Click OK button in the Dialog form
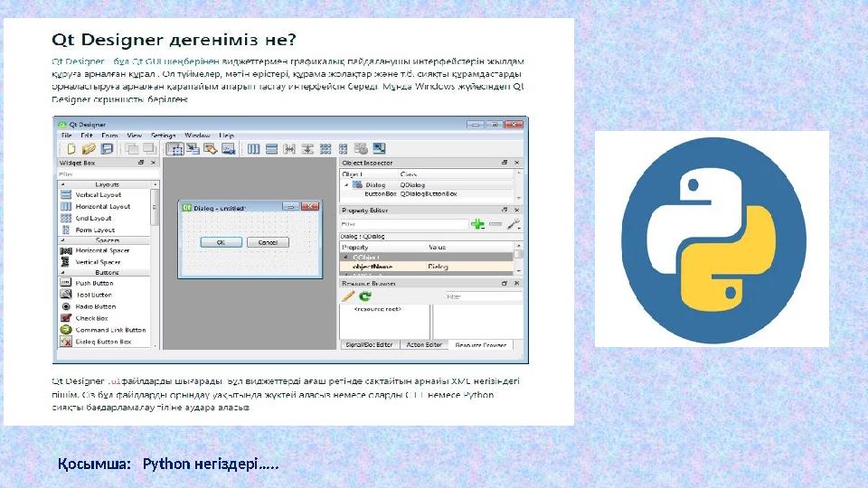 221,242
